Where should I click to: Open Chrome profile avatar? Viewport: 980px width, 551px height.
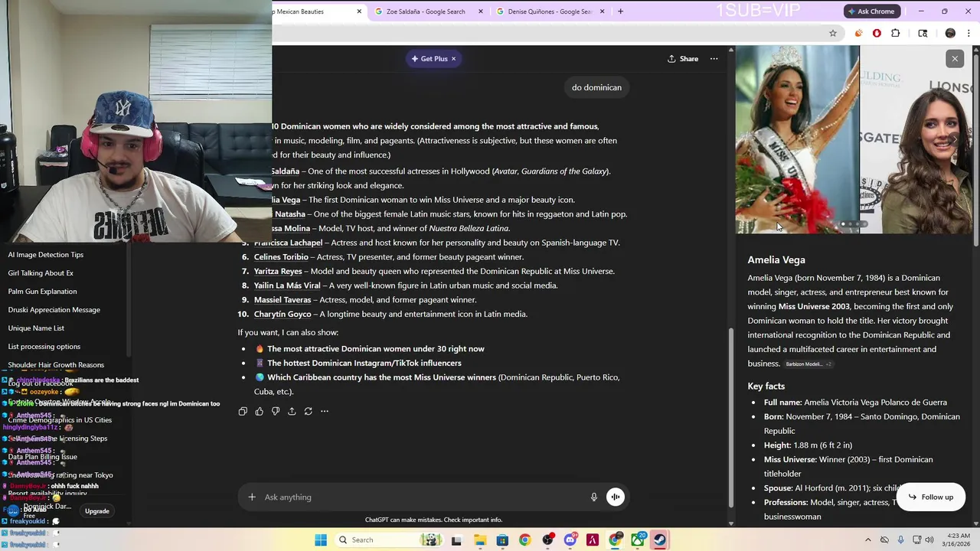[950, 33]
